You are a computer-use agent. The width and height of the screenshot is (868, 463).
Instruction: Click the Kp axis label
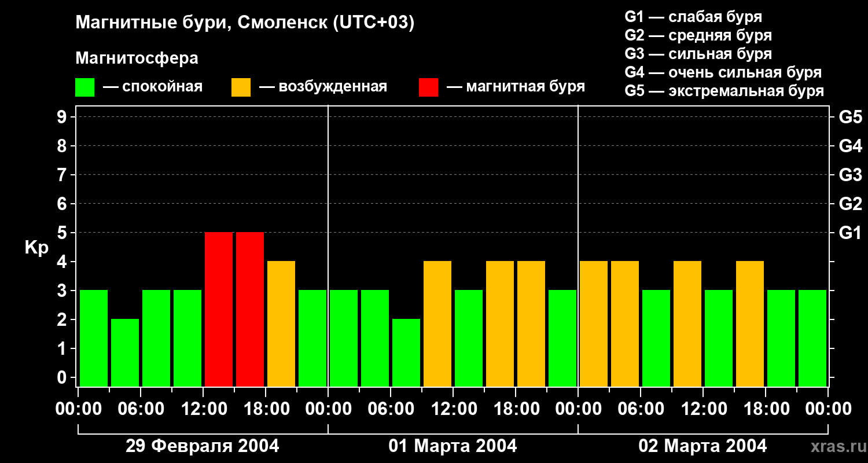[36, 249]
